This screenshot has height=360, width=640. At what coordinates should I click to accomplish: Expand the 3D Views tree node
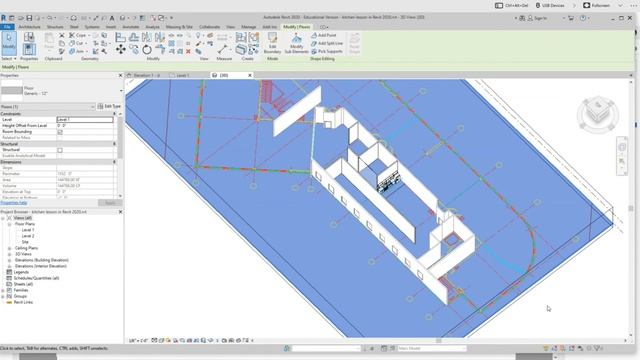click(9, 254)
